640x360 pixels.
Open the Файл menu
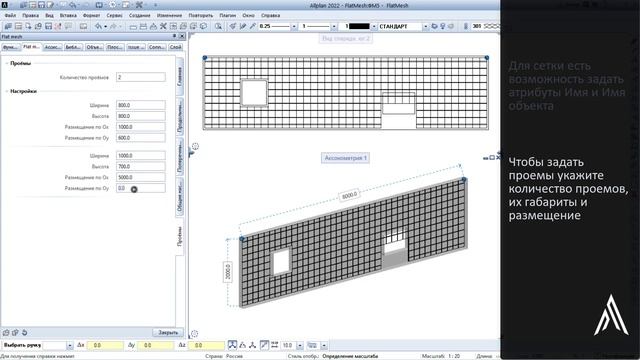pyautogui.click(x=10, y=16)
